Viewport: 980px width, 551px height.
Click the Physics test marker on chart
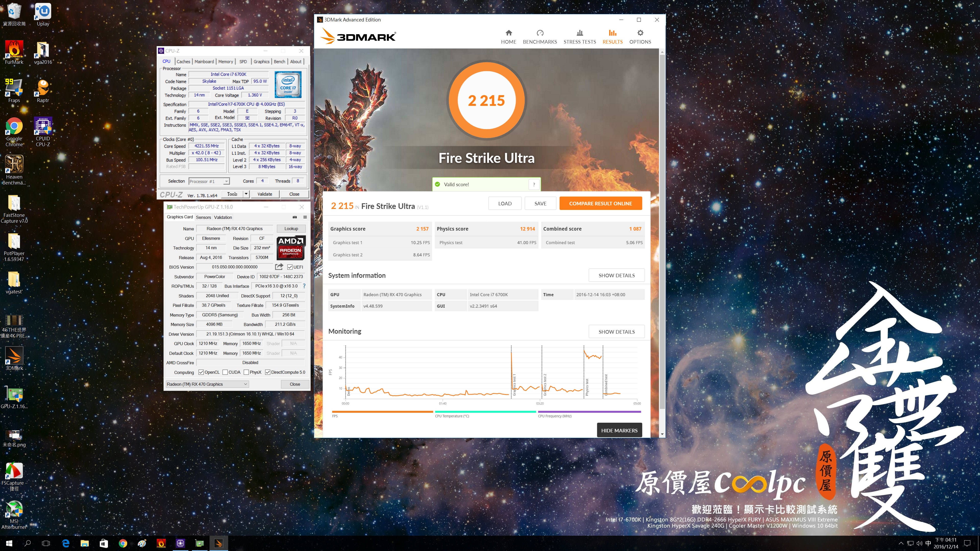(x=587, y=387)
